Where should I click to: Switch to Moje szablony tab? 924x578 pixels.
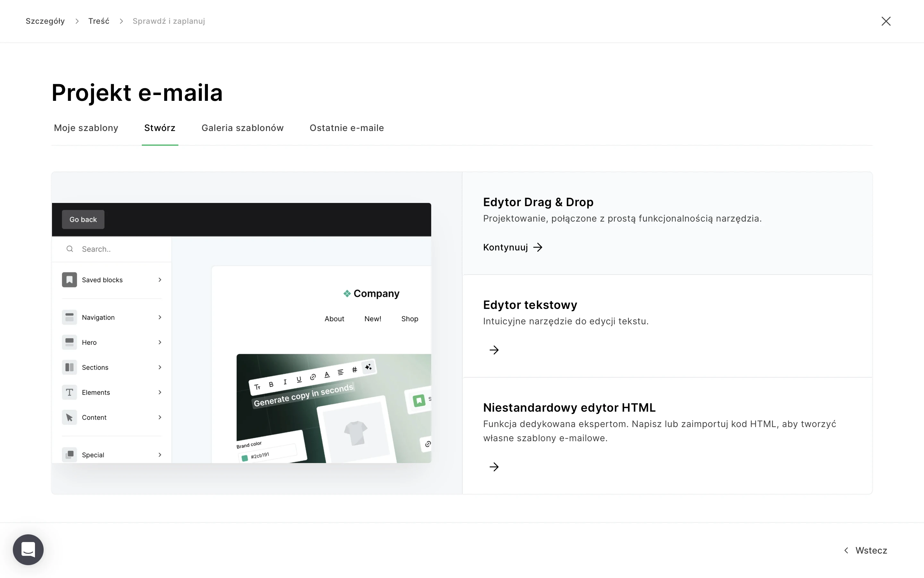(x=86, y=128)
